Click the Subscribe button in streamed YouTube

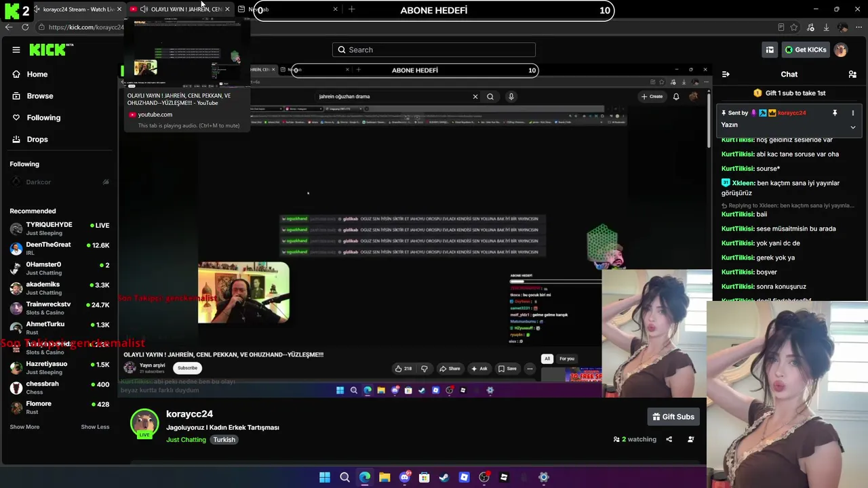(187, 368)
